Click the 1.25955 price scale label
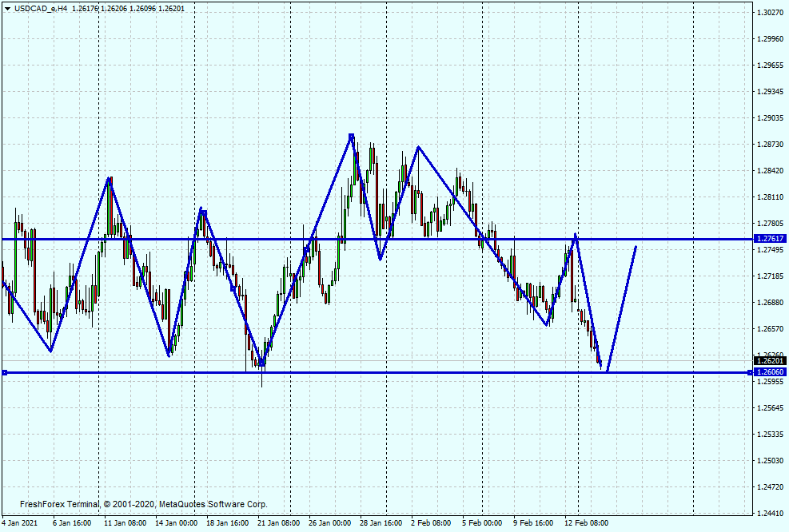The width and height of the screenshot is (789, 532). [x=771, y=382]
